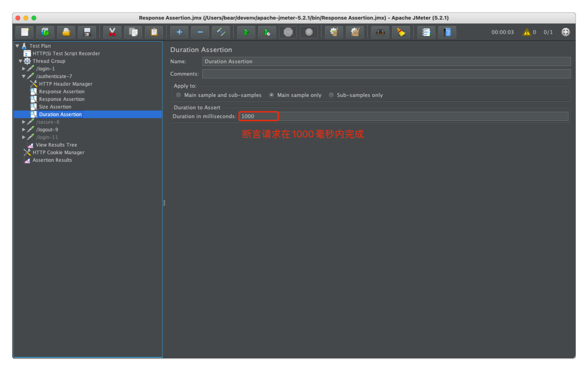Collapse the Thread Group node

pos(20,61)
